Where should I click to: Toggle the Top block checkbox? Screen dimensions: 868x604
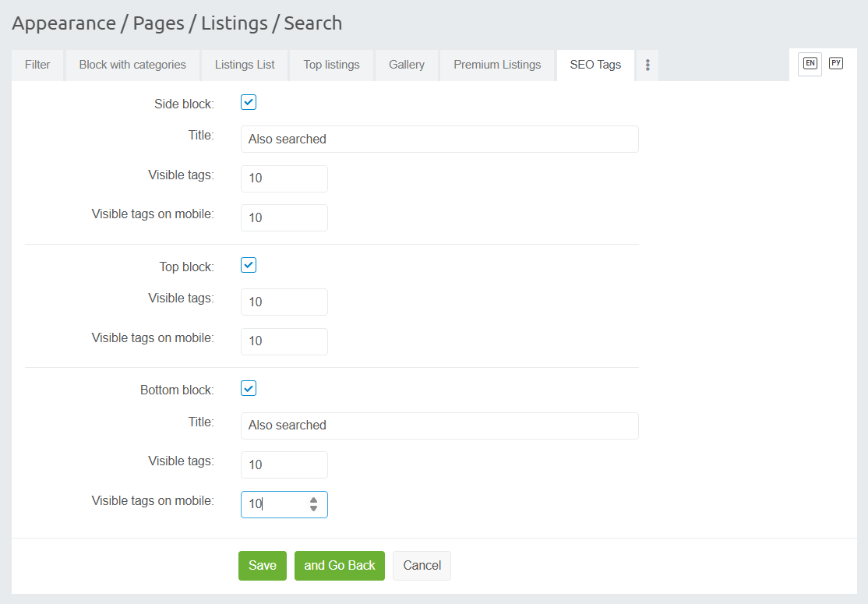[249, 265]
